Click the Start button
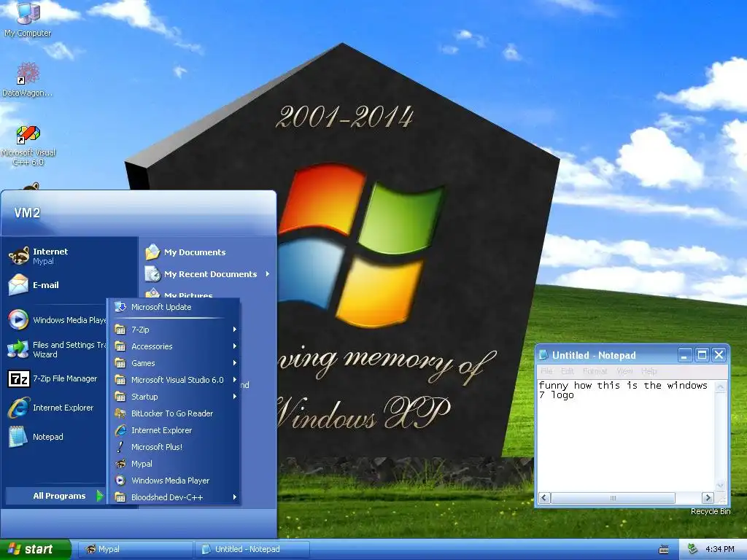The height and width of the screenshot is (560, 747). [35, 549]
